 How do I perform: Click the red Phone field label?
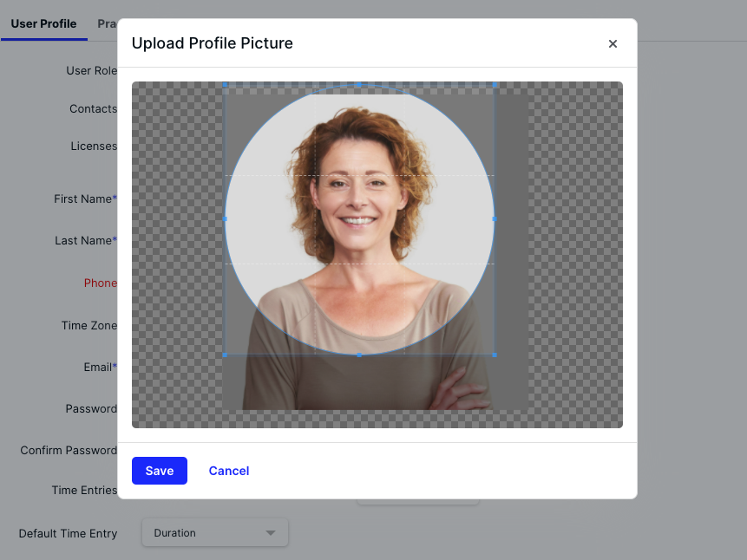pyautogui.click(x=100, y=283)
